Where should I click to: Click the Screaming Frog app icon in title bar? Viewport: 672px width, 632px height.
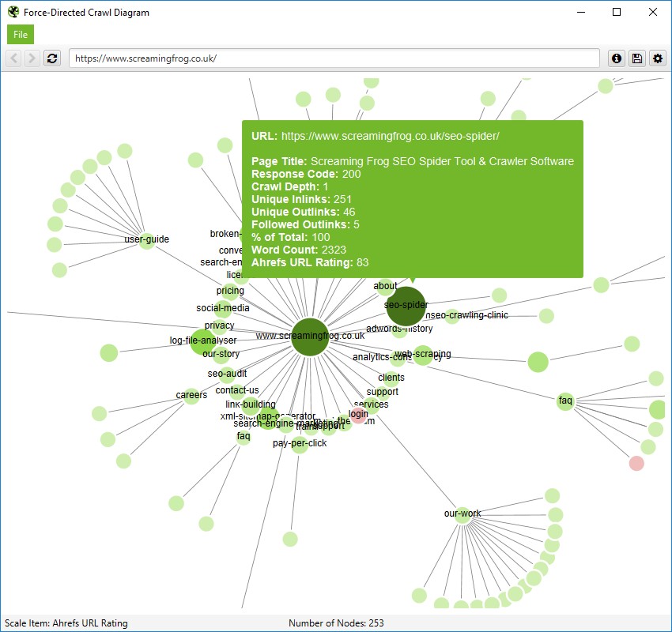click(13, 12)
